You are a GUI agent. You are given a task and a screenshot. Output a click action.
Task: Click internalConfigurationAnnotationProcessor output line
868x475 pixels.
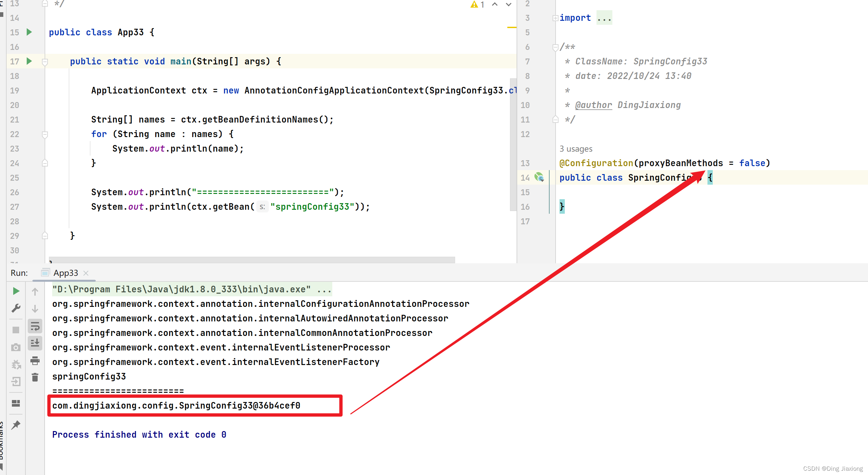pyautogui.click(x=261, y=304)
